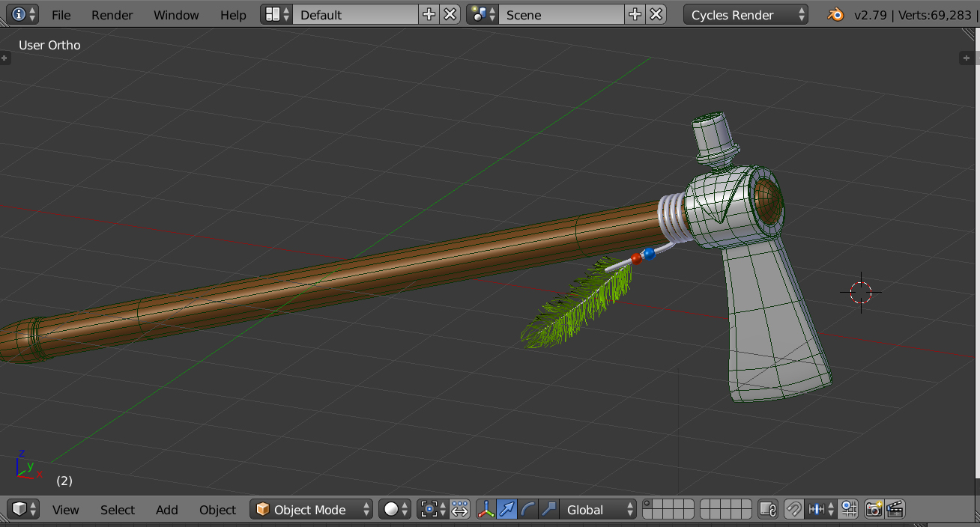The height and width of the screenshot is (527, 980).
Task: Click the OpenGL render image camera icon
Action: coord(874,509)
